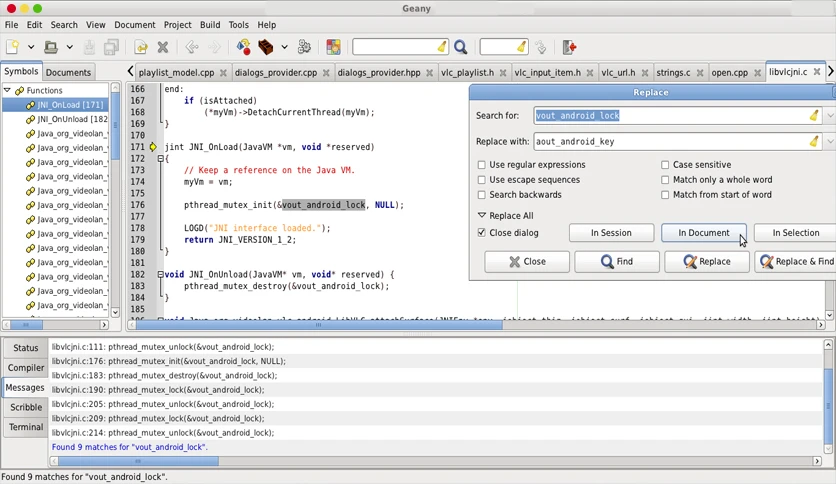Open the Search menu

(x=64, y=25)
